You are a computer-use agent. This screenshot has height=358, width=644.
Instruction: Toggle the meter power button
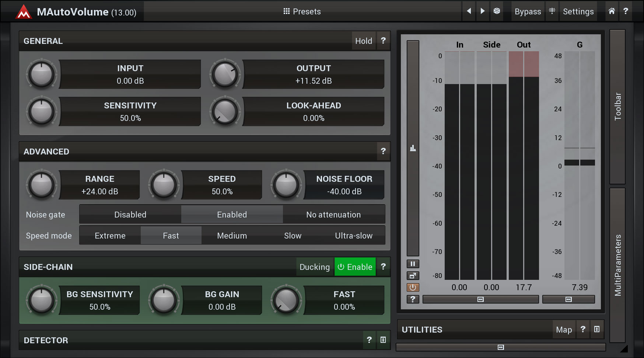coord(413,287)
